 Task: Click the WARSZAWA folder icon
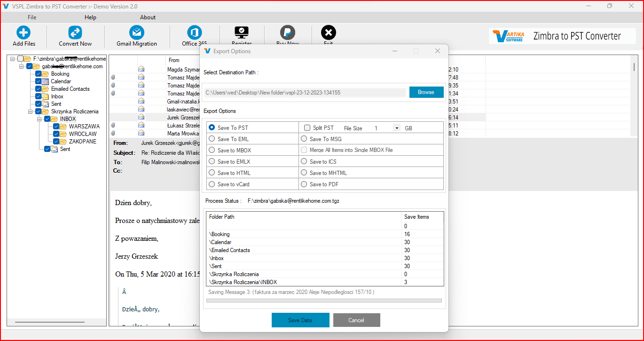(x=63, y=127)
